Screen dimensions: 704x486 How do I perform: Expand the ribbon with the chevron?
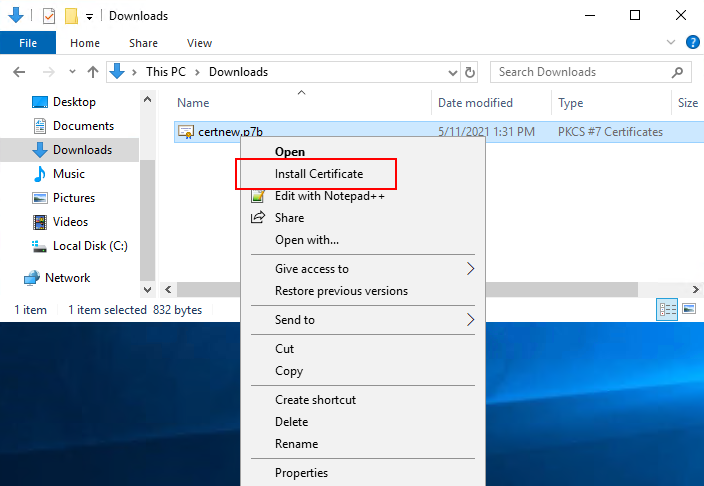click(671, 42)
